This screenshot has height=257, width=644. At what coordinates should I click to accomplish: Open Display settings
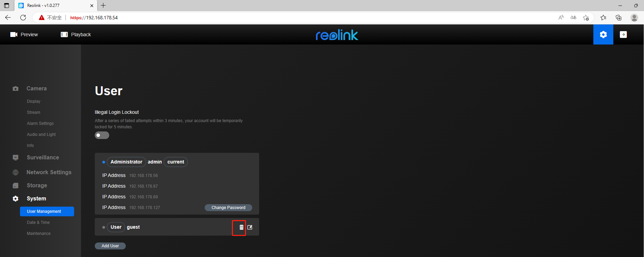pos(34,101)
